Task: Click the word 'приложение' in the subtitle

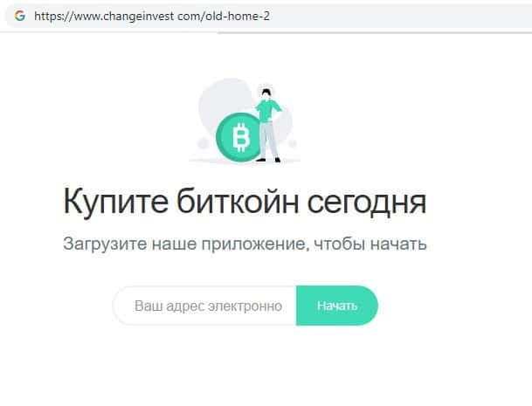Action: coord(255,244)
